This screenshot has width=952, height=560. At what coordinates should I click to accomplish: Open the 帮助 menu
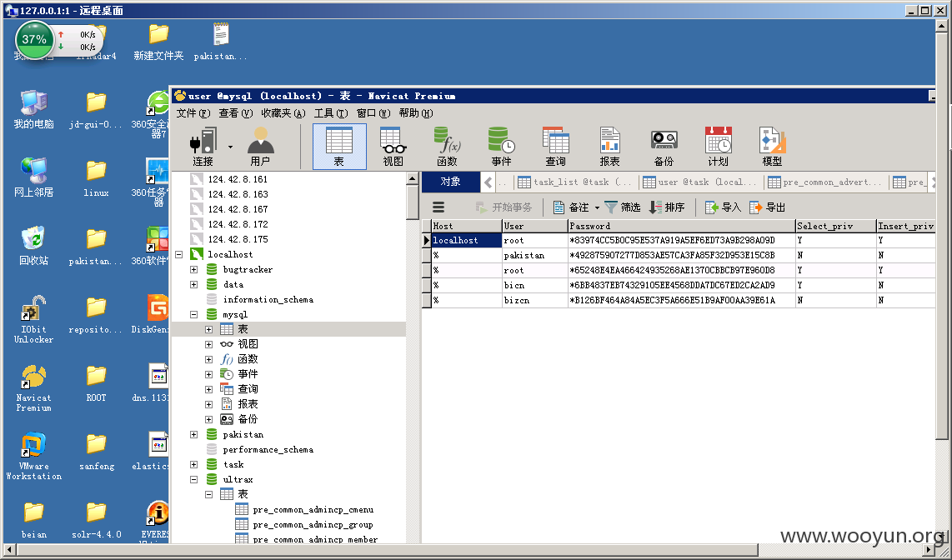(416, 112)
